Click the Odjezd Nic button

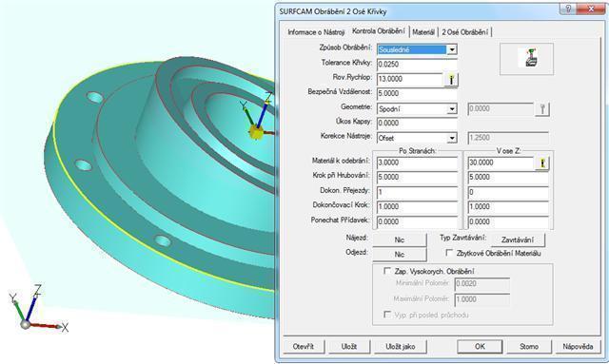point(400,254)
